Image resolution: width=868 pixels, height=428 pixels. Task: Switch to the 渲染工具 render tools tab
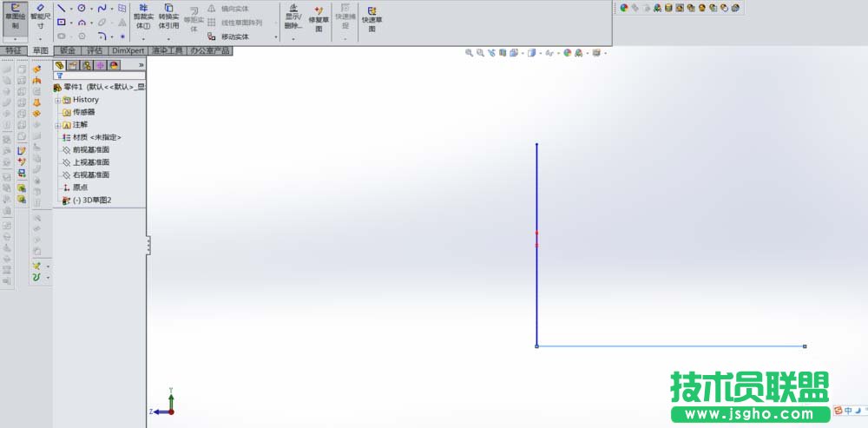coord(168,51)
